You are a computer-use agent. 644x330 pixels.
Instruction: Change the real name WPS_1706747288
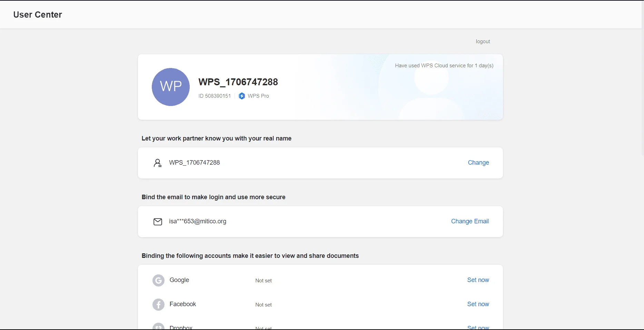click(x=478, y=163)
